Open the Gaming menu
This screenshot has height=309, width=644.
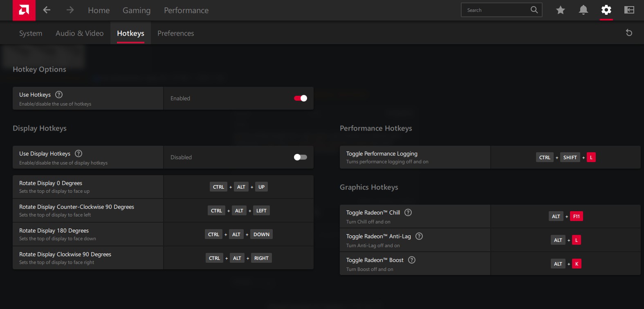[137, 10]
